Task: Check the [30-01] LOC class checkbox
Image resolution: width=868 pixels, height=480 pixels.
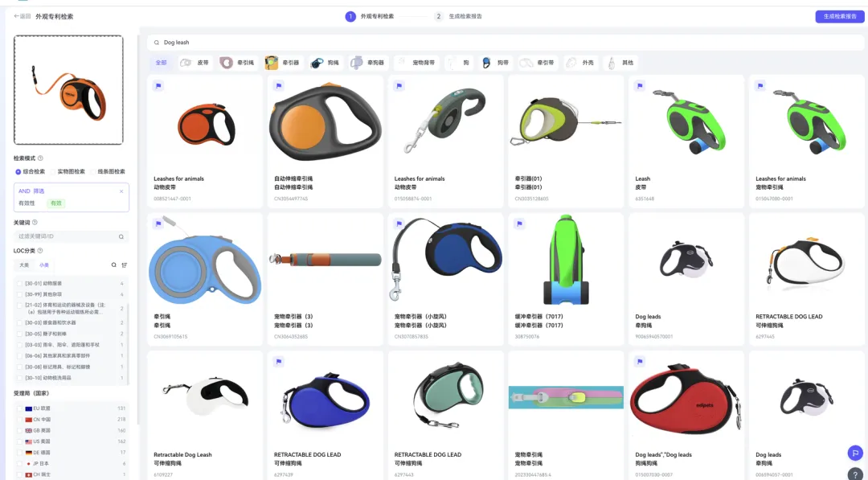Action: pos(20,284)
